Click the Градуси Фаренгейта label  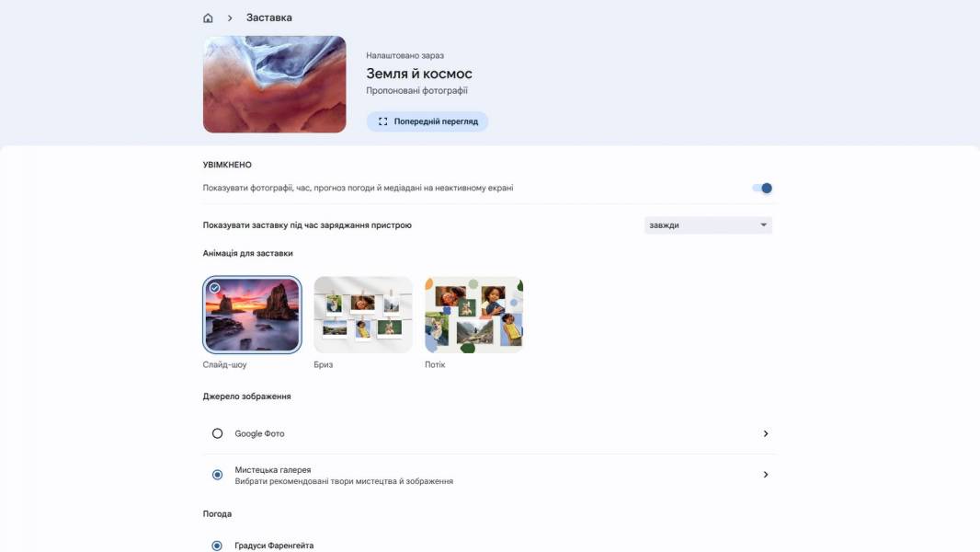[274, 546]
